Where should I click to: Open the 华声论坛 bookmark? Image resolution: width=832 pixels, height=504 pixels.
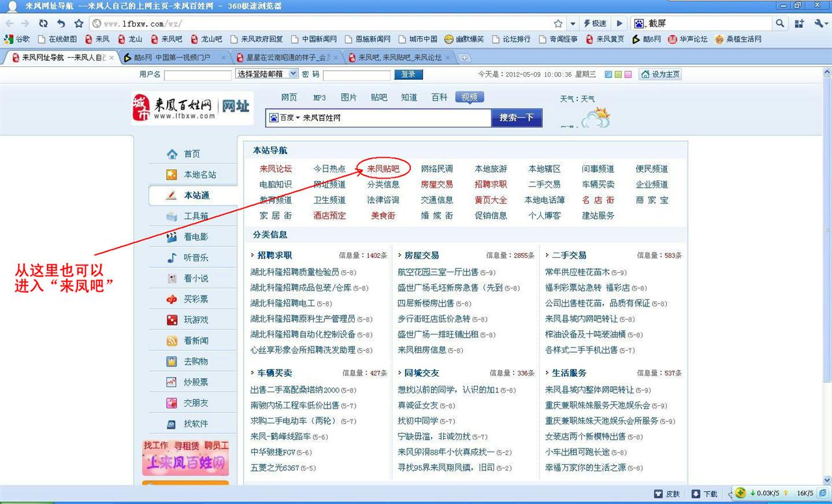(x=688, y=39)
